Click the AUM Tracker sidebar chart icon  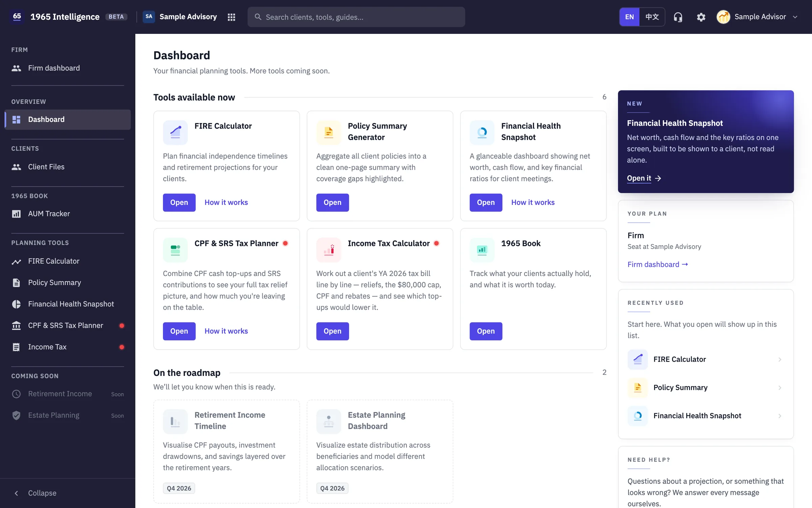click(x=16, y=214)
